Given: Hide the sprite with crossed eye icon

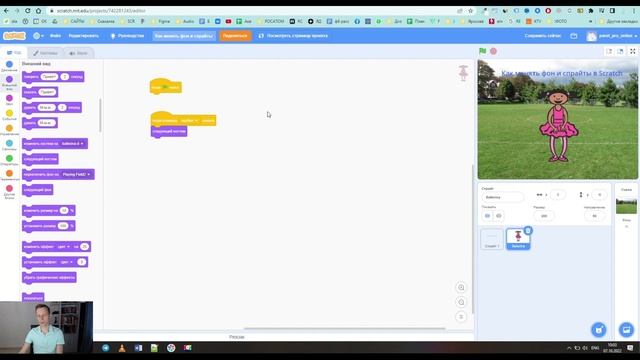Looking at the screenshot, I should [499, 216].
